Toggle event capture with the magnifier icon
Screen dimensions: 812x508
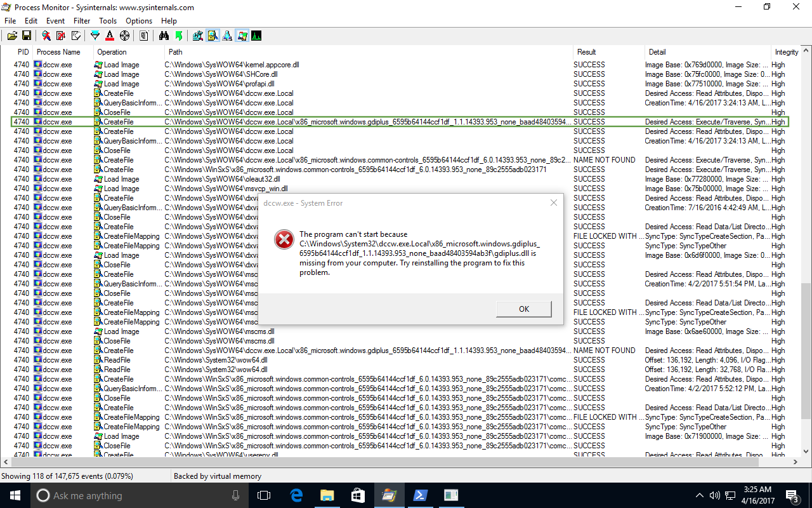pyautogui.click(x=46, y=36)
